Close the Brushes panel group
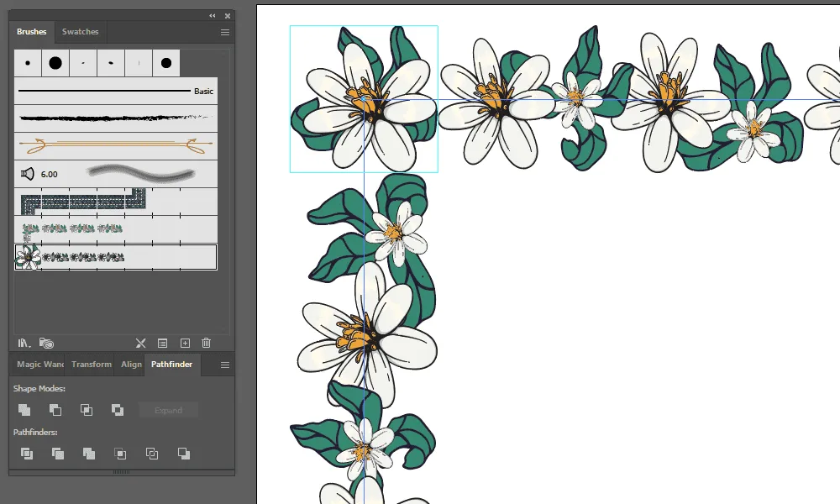This screenshot has height=504, width=840. 228,15
